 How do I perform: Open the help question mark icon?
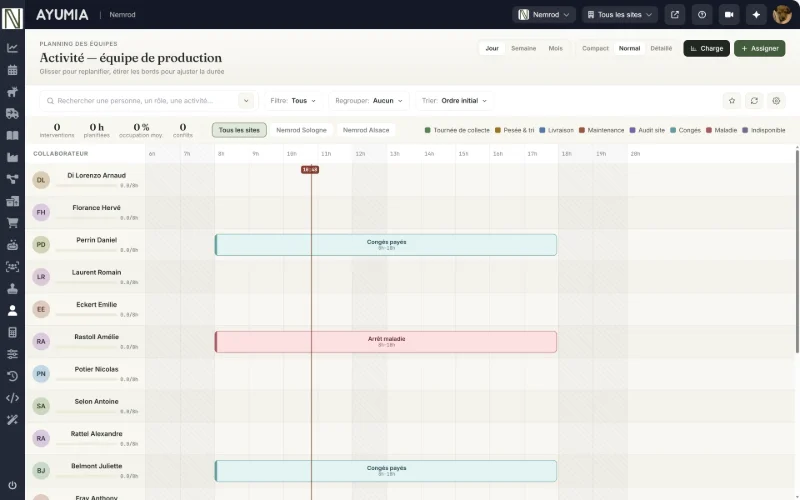point(702,15)
